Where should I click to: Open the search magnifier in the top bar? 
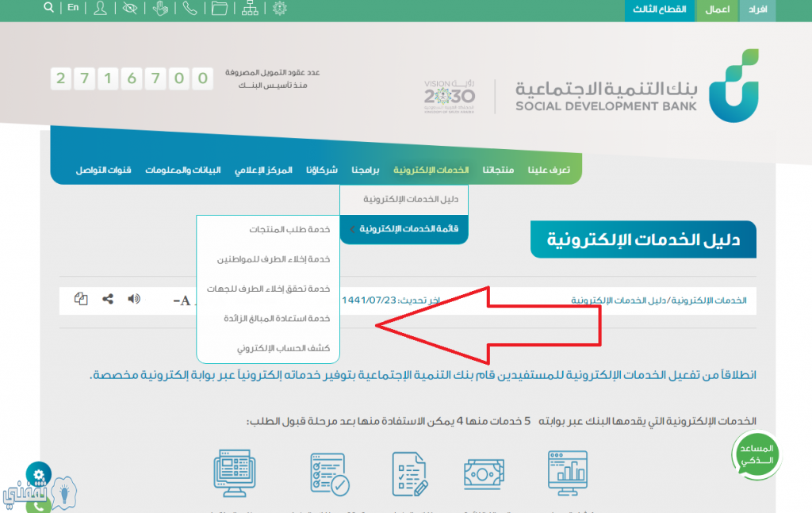[x=48, y=7]
